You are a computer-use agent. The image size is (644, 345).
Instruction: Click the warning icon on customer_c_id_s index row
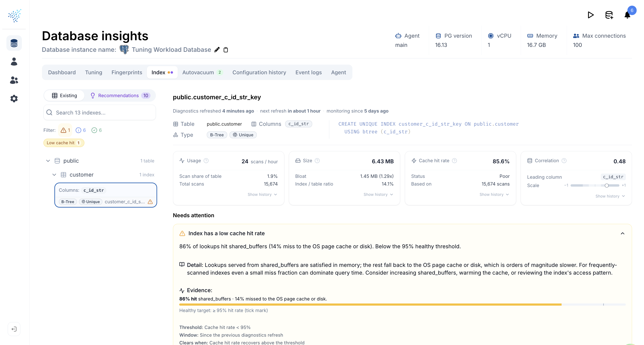150,202
